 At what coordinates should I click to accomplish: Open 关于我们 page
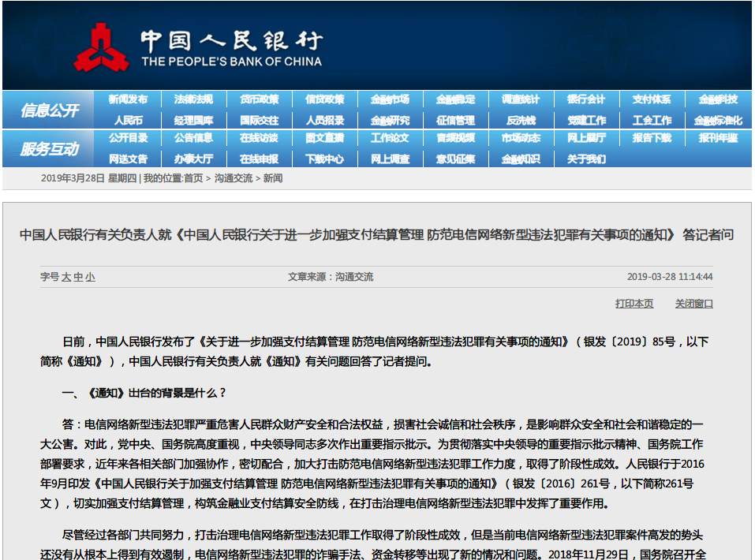click(586, 159)
